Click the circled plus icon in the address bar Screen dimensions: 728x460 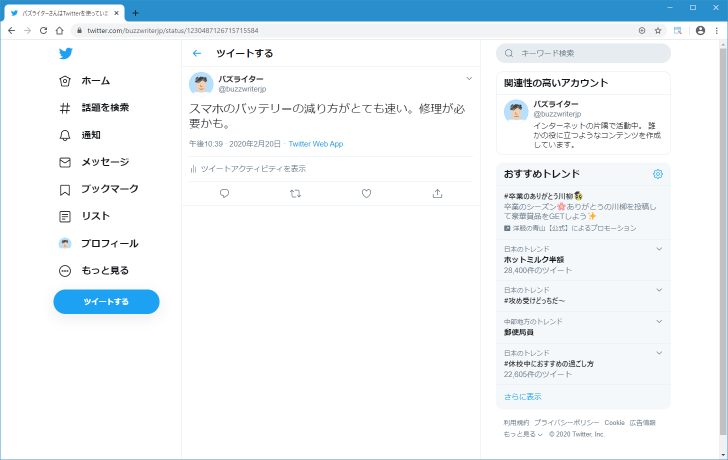tap(642, 31)
